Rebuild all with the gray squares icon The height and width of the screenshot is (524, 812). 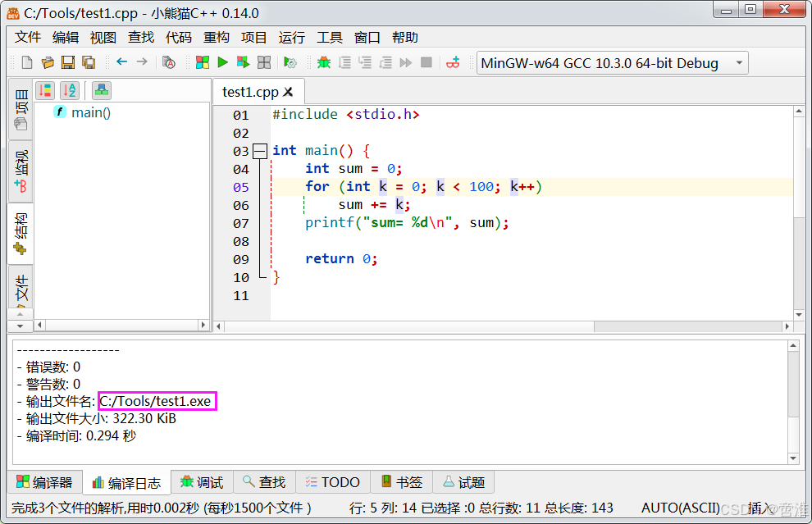pos(264,62)
